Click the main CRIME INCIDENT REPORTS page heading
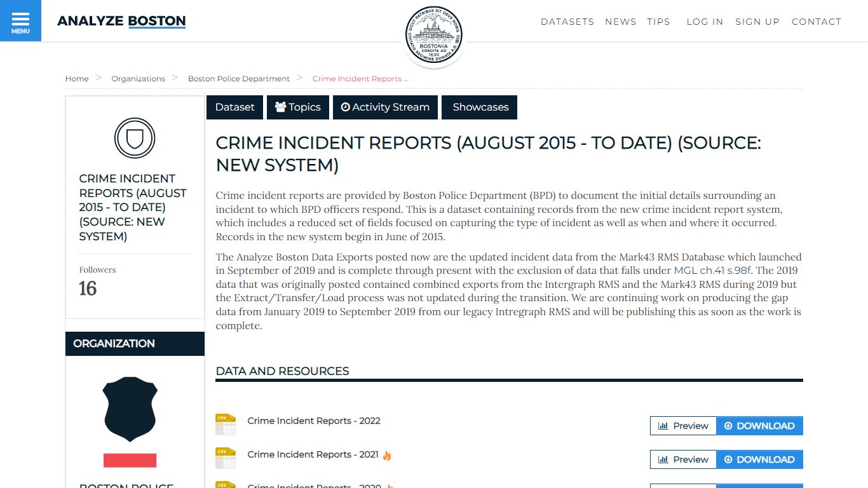 click(x=488, y=154)
